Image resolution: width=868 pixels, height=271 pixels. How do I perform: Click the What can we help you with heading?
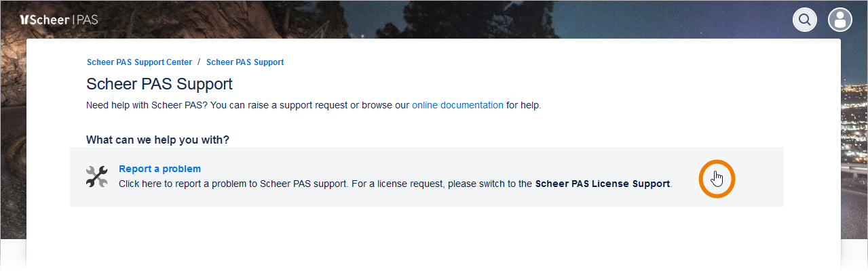[x=157, y=140]
